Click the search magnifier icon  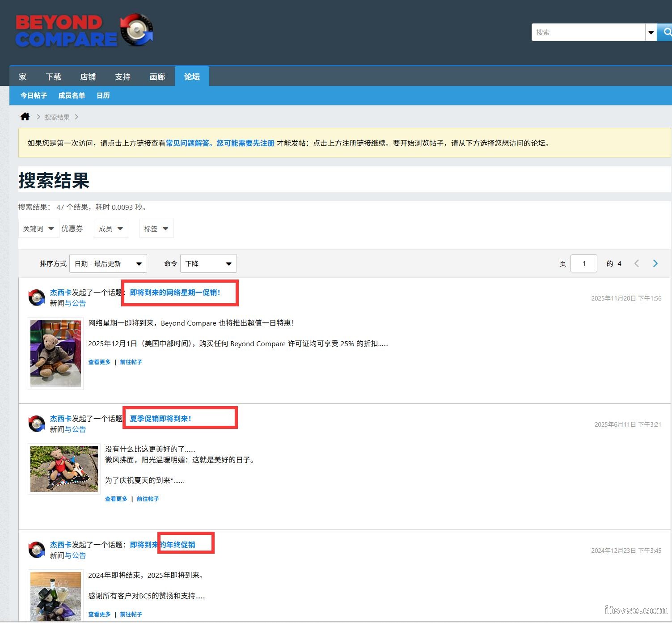point(667,32)
